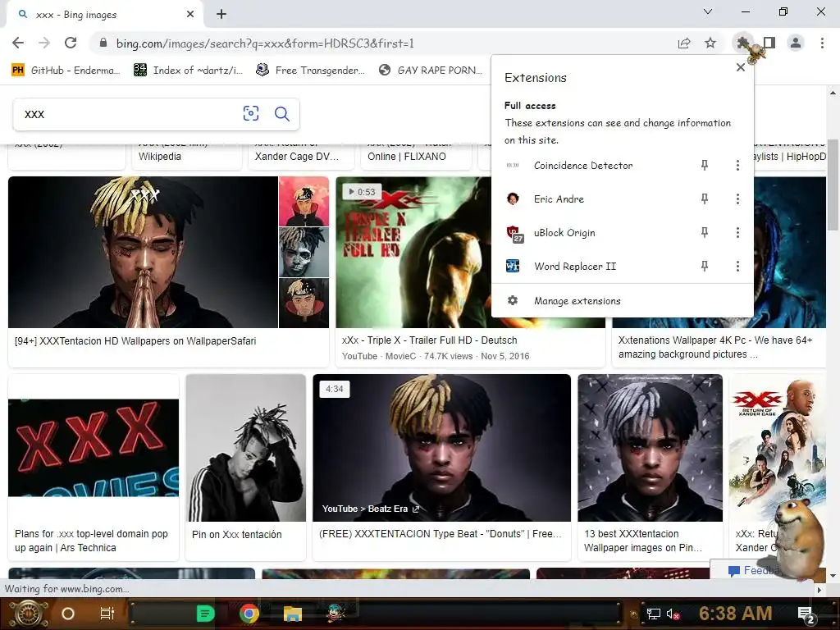Open the GitHub - Enderma bookmark
This screenshot has width=840, height=630.
click(66, 71)
